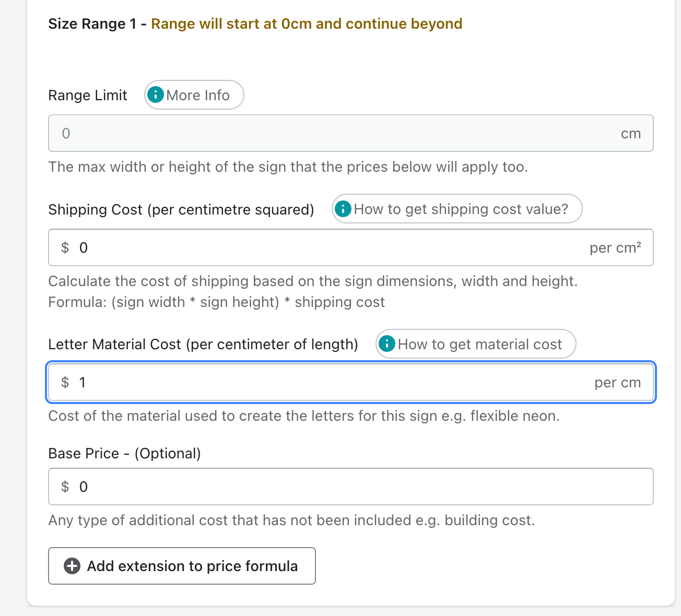
Task: Click the info icon in material cost help button
Action: [x=386, y=344]
